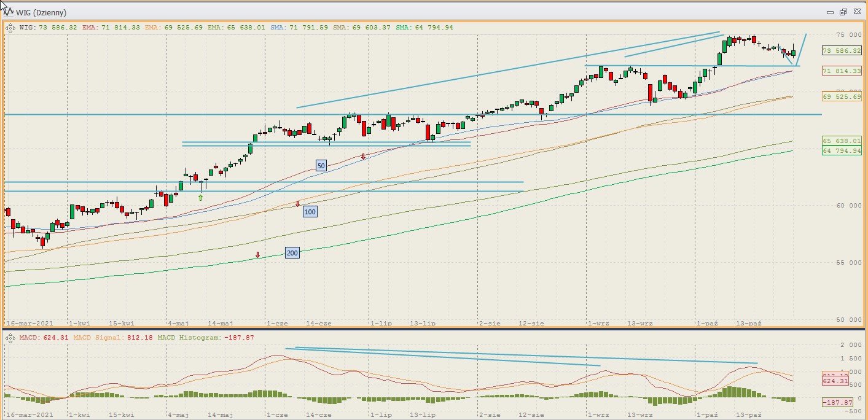Click the WIG chart window icon in title bar
The width and height of the screenshot is (868, 420).
coord(9,12)
